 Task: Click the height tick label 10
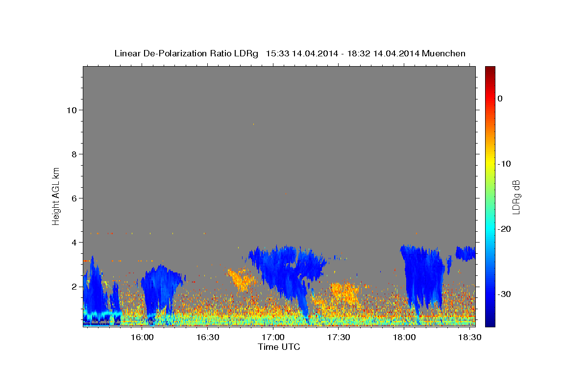[72, 110]
